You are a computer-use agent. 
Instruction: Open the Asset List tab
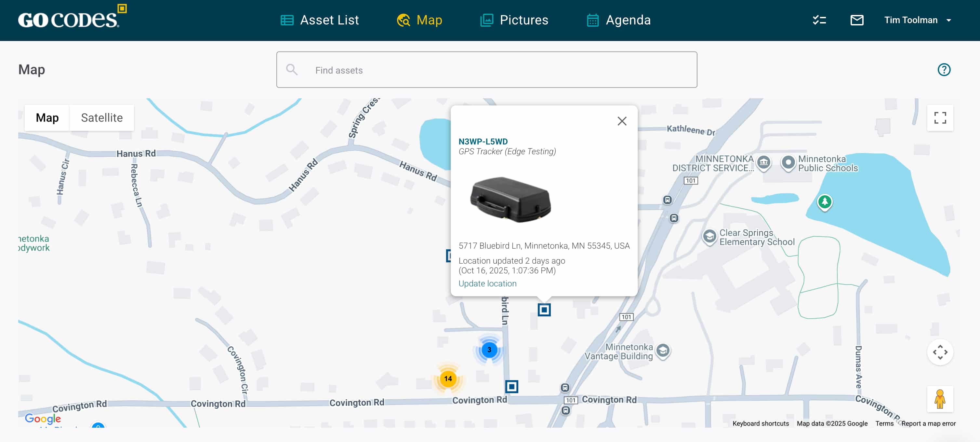(x=320, y=20)
